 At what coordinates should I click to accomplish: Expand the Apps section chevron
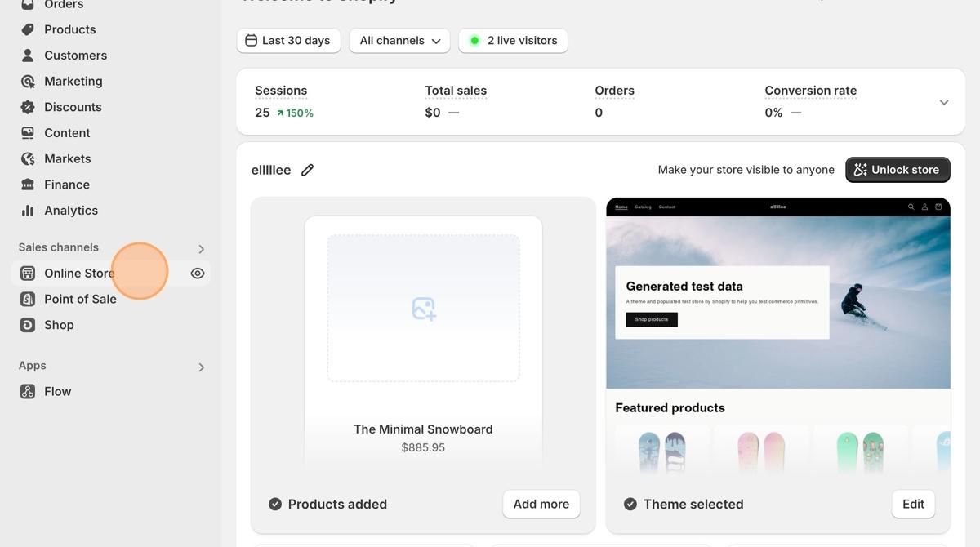[x=201, y=367]
